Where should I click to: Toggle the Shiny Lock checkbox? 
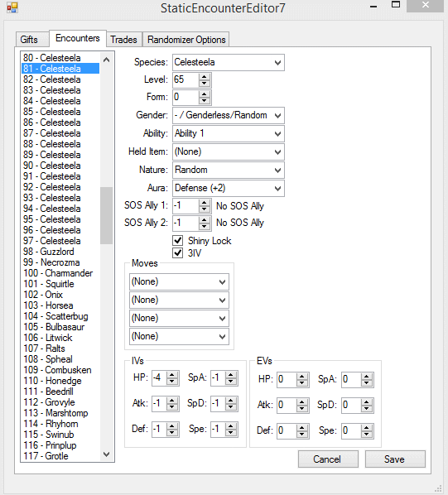(178, 241)
